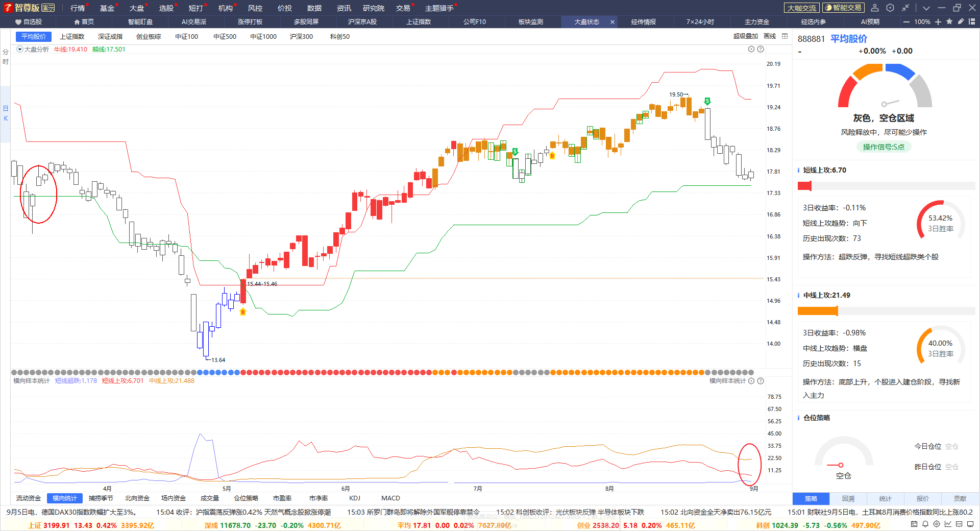
Task: Select the 流动资金 indicator
Action: (x=29, y=498)
